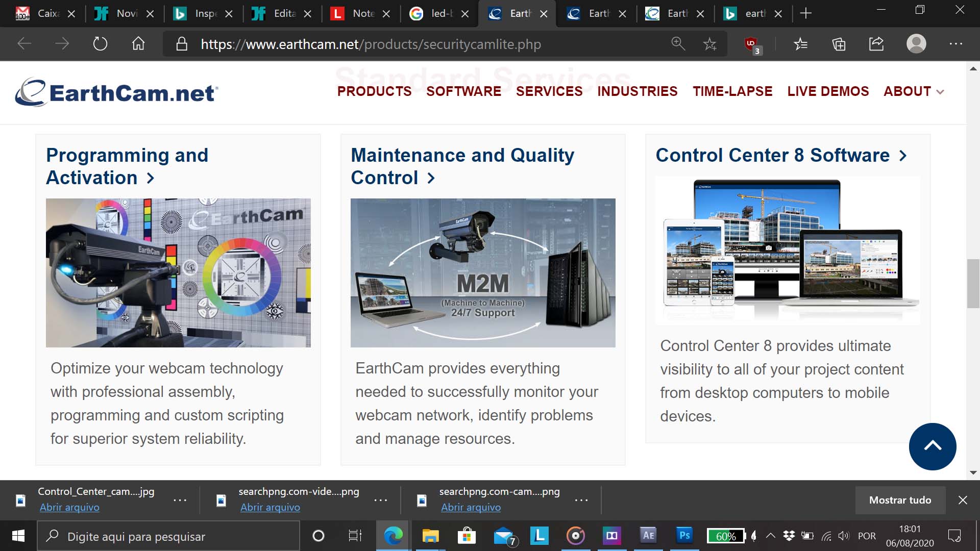Open Control Center 8 Software heading link
Screen dimensions: 980x551
(x=781, y=155)
